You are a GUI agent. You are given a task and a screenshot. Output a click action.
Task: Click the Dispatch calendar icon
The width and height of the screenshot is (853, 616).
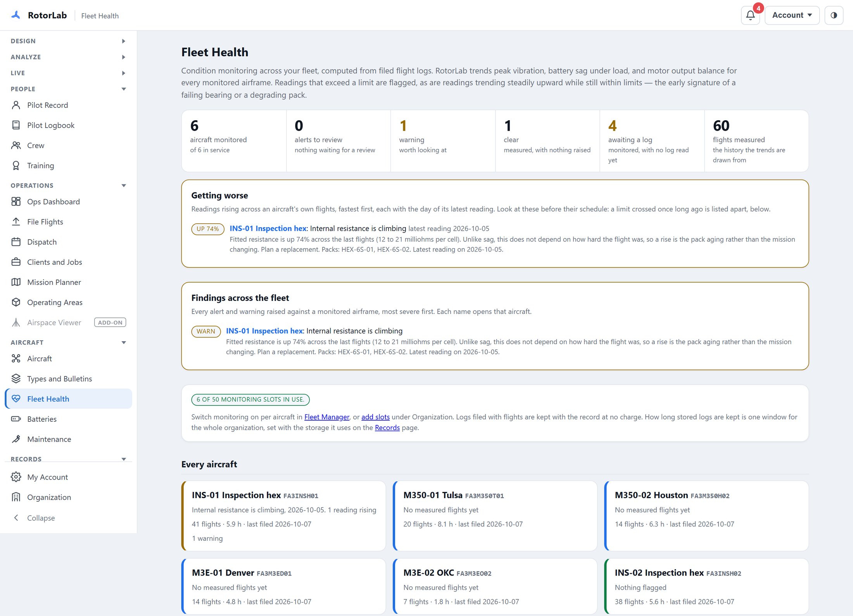point(16,242)
